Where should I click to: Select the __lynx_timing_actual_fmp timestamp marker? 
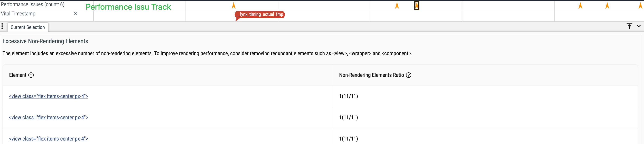260,14
